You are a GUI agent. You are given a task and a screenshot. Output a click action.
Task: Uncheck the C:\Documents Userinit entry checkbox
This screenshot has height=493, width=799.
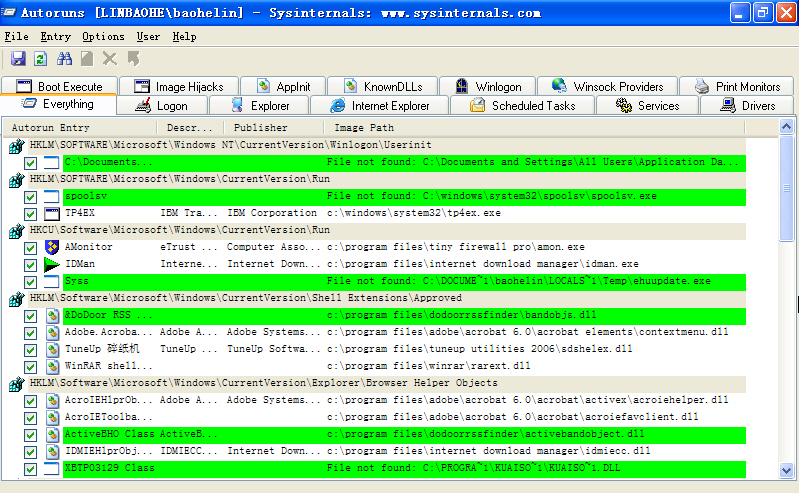pos(31,163)
